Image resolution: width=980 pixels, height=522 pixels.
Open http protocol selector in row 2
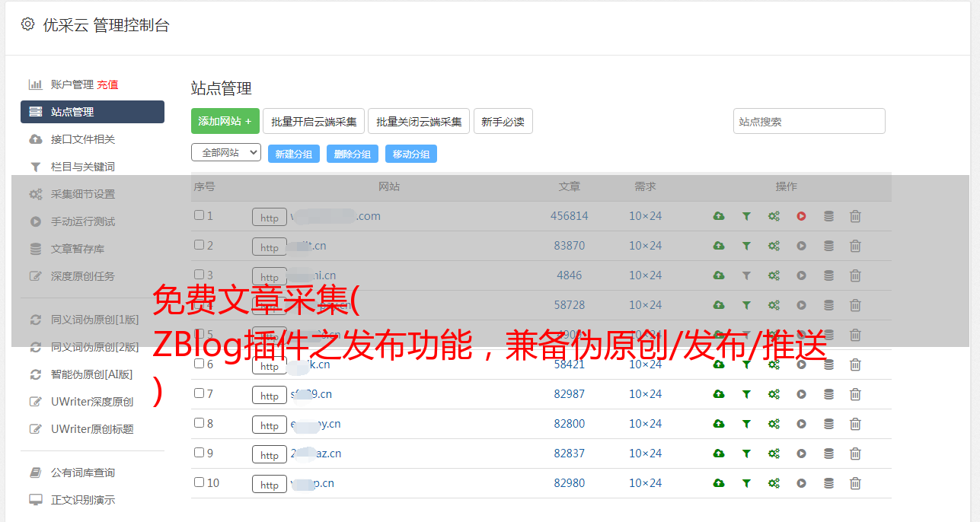point(270,247)
